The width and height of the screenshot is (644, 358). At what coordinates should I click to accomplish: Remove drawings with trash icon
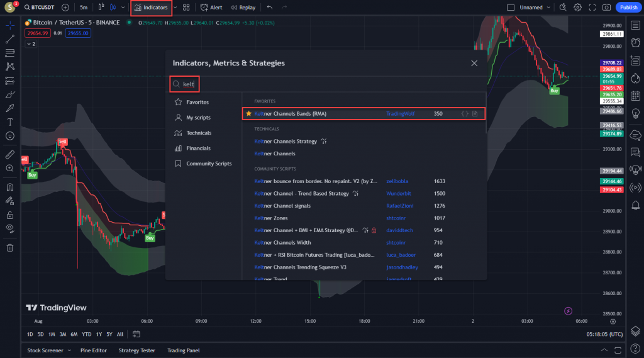tap(10, 248)
